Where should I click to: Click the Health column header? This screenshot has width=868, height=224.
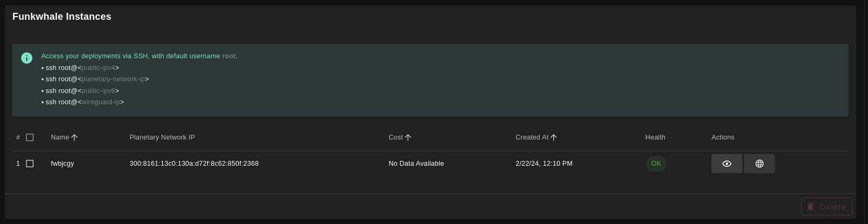[x=655, y=137]
